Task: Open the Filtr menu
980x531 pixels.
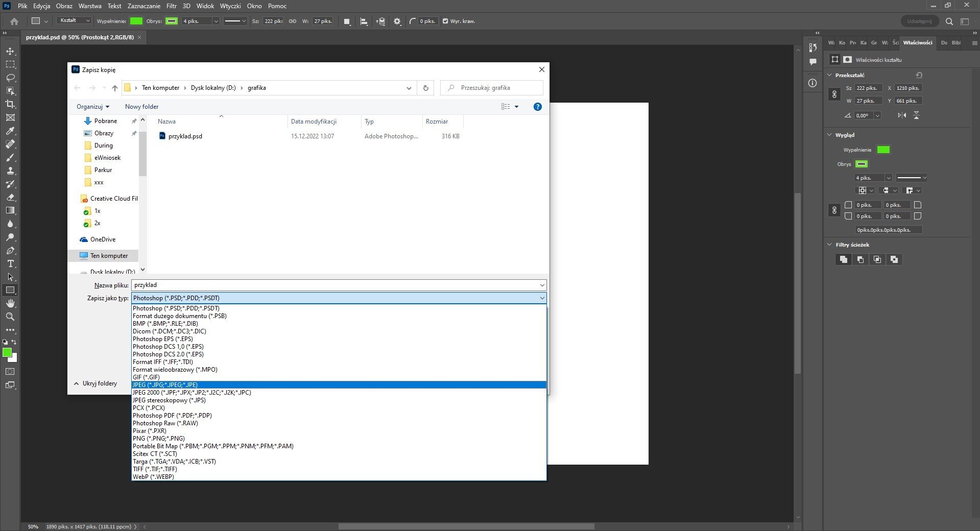Action: pos(171,6)
